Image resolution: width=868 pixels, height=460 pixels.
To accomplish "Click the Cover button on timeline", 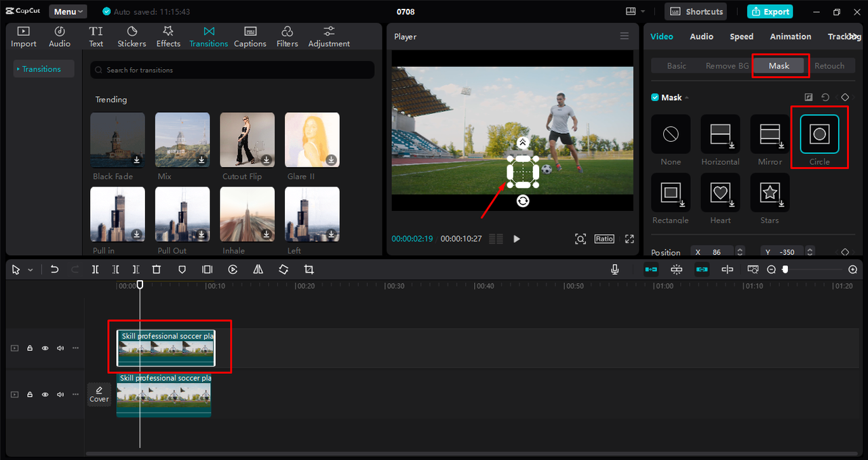I will point(99,394).
